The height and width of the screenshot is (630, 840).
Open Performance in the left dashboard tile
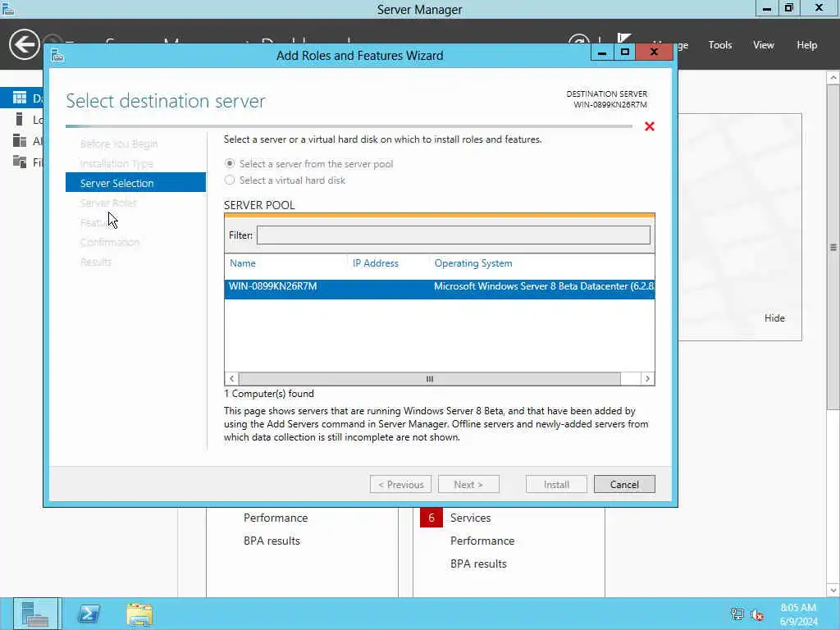tap(276, 518)
